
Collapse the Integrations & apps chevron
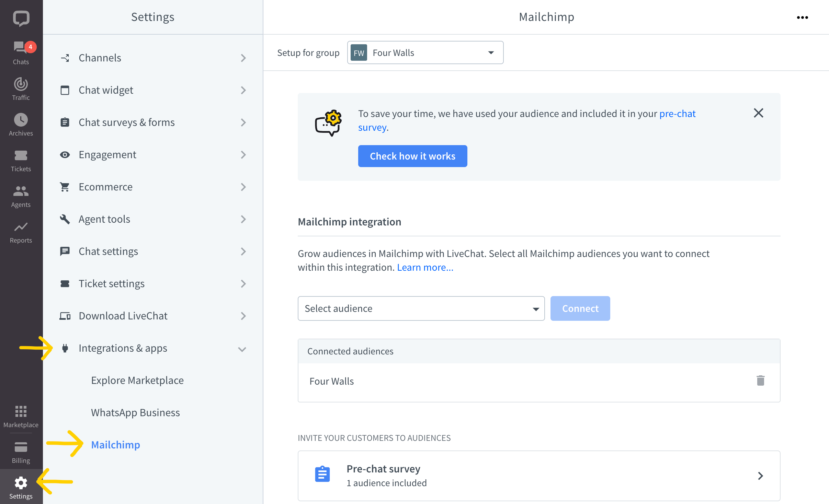[242, 349]
